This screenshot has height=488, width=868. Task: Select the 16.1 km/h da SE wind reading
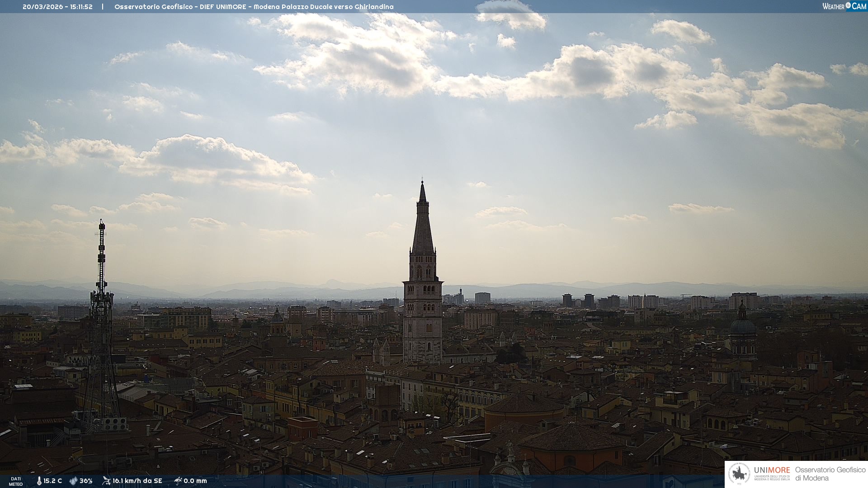pos(137,481)
